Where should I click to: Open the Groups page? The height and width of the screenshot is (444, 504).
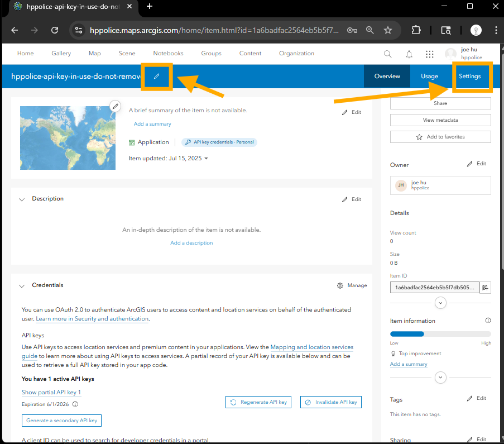(x=211, y=54)
